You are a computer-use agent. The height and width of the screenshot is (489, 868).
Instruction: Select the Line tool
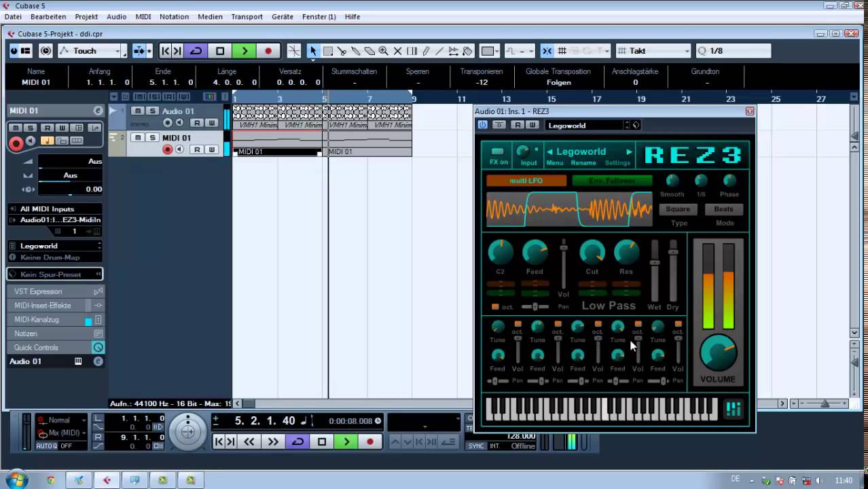click(440, 51)
